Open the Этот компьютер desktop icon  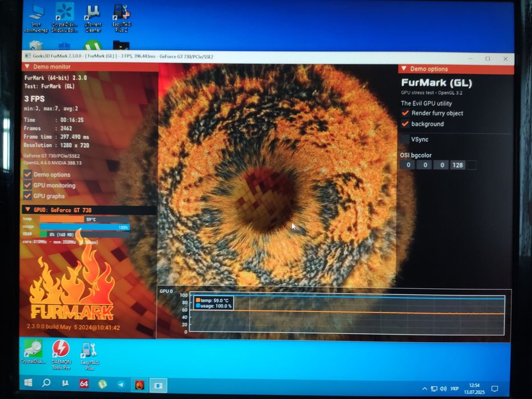pos(36,19)
